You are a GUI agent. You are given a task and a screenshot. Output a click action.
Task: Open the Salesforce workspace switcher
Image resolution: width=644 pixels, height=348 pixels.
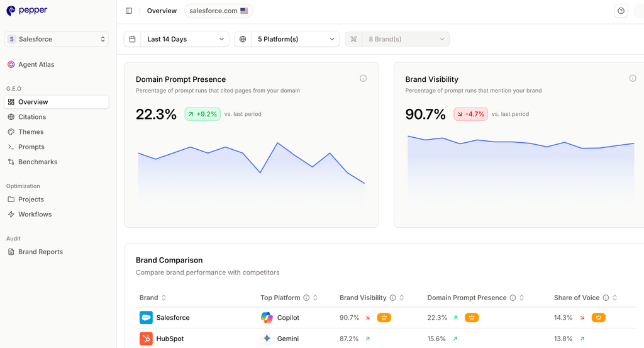click(57, 39)
